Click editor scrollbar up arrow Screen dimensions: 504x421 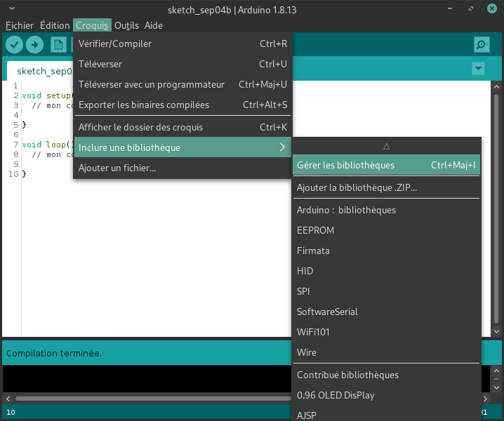click(x=496, y=87)
